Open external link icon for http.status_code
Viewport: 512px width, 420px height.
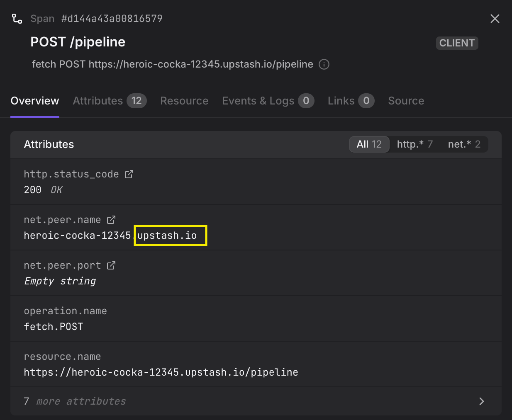tap(129, 174)
